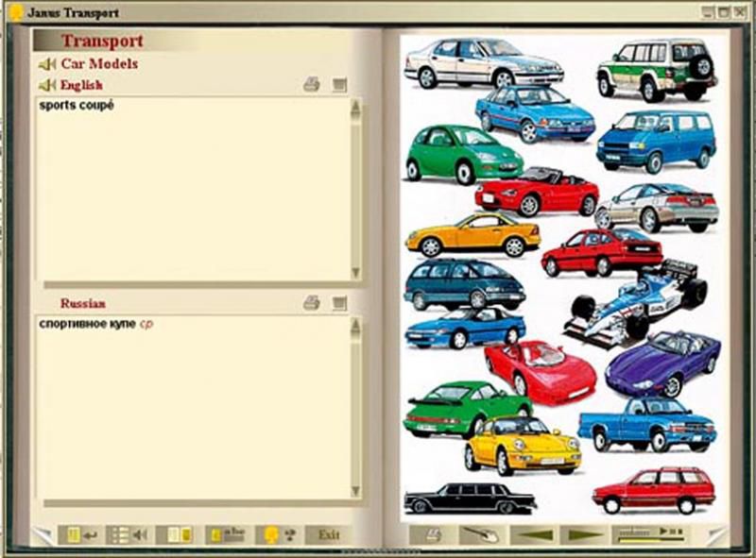Viewport: 756px width, 558px height.
Task: Click the audio playback progress control
Action: [648, 534]
